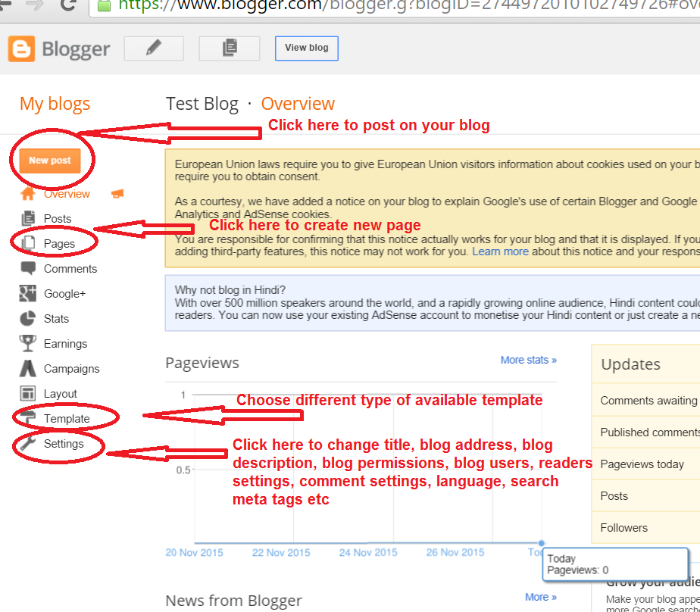Select Overview in the sidebar

coord(67,194)
